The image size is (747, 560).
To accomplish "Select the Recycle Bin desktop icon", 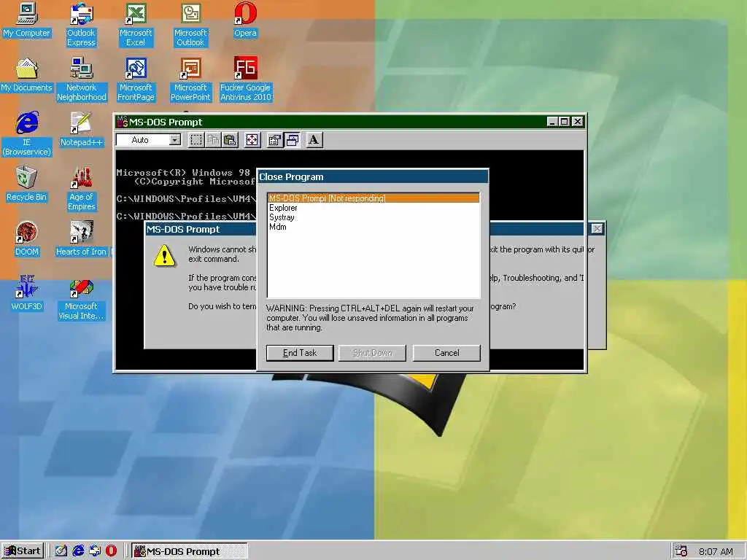I will (x=27, y=184).
